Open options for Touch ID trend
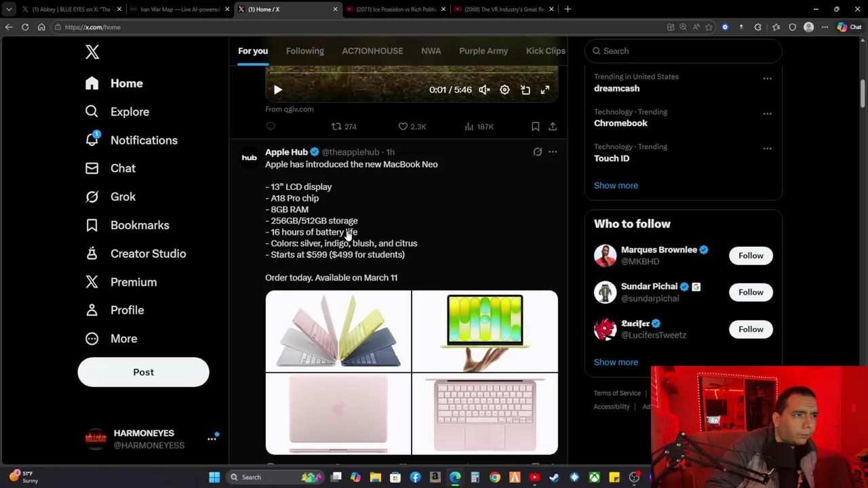Screen dimensions: 868x488 (767, 148)
